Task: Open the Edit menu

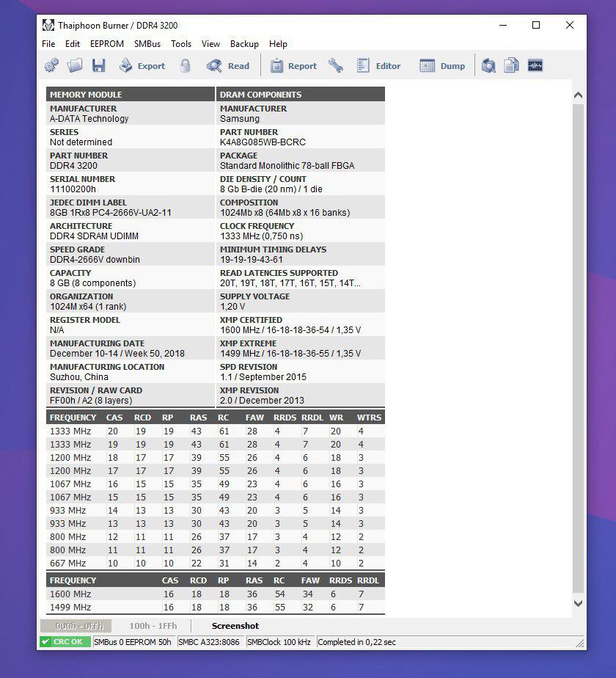Action: click(73, 44)
